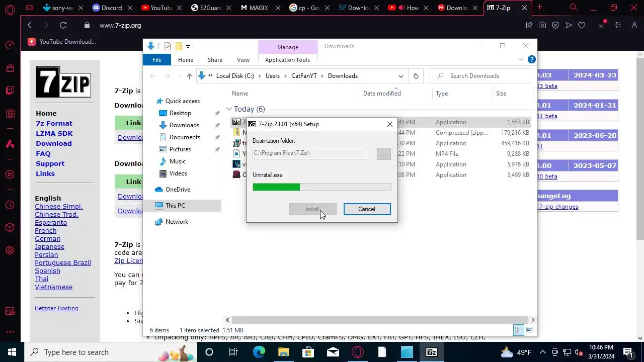The width and height of the screenshot is (644, 362).
Task: Open the 7z Format link on website
Action: tap(54, 124)
